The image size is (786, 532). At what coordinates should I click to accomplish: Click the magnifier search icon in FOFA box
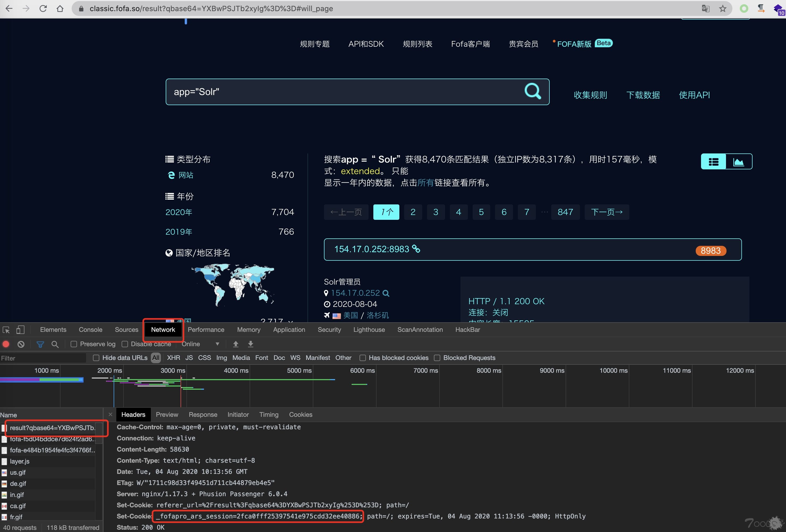[x=533, y=91]
